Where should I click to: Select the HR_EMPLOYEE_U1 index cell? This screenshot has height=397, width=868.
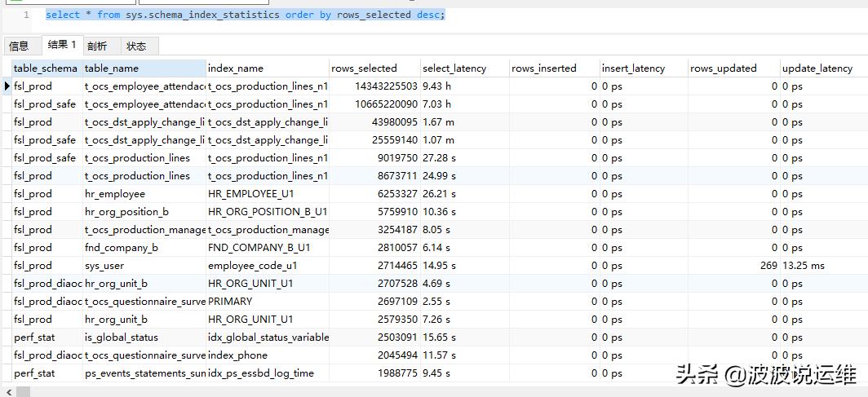click(x=268, y=194)
